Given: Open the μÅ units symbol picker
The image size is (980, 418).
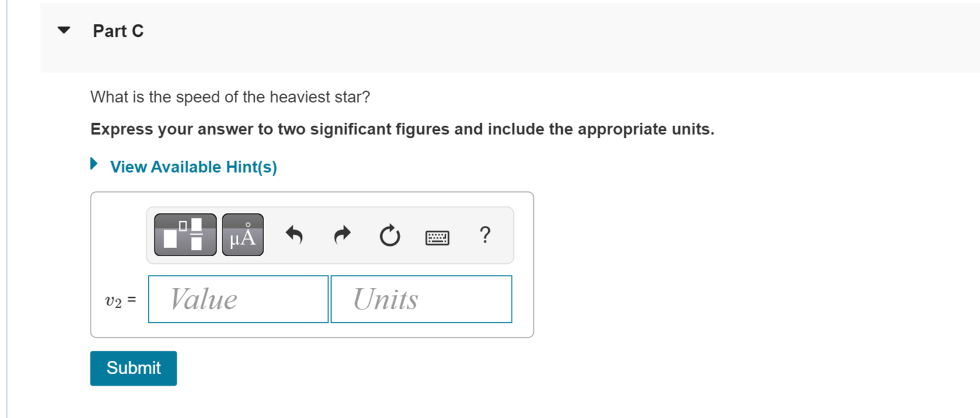Looking at the screenshot, I should tap(243, 235).
